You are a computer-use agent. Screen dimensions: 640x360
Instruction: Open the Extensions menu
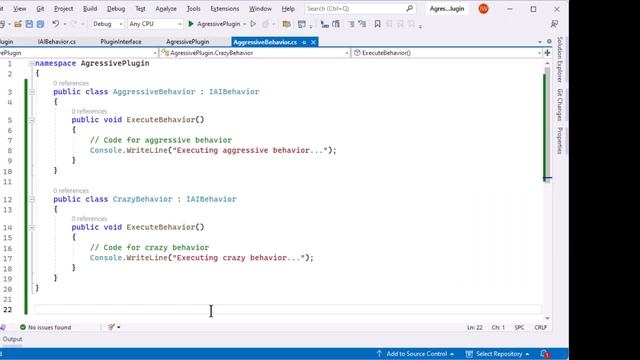[224, 9]
